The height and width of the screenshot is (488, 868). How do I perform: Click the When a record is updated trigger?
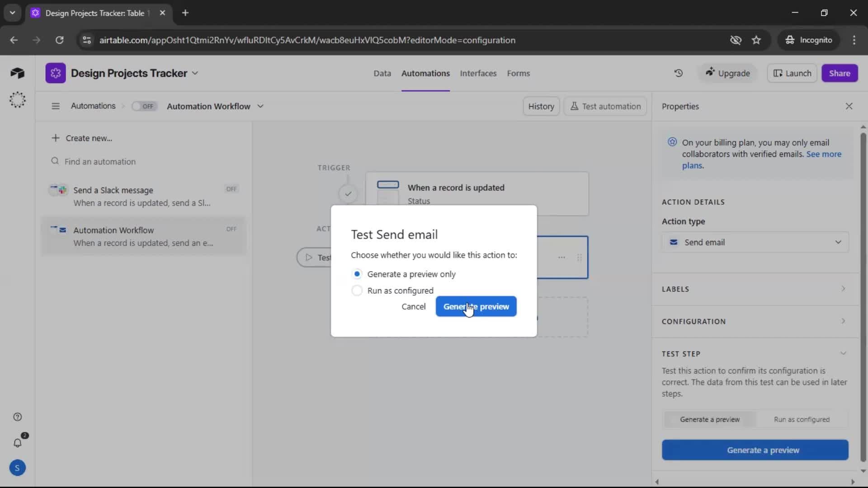(477, 194)
